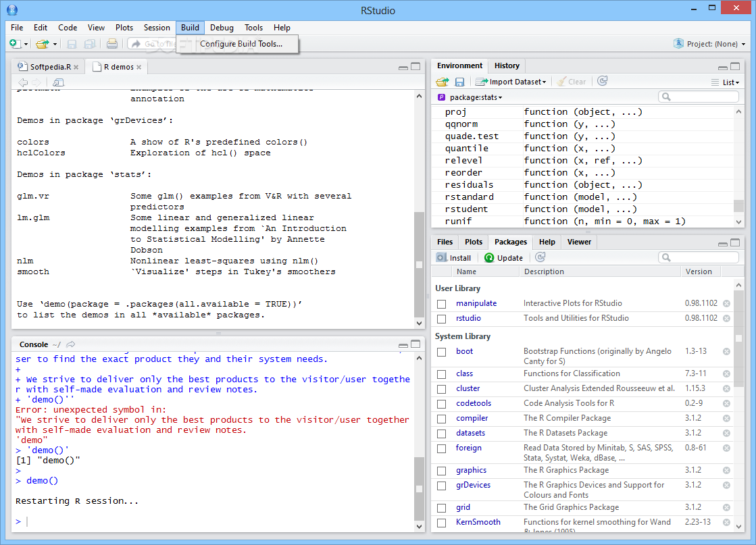The image size is (756, 545).
Task: Click the Print icon in the main toolbar
Action: point(112,44)
